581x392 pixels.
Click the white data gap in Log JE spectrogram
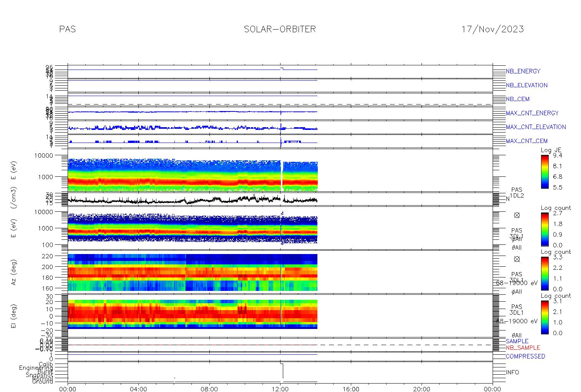(282, 176)
